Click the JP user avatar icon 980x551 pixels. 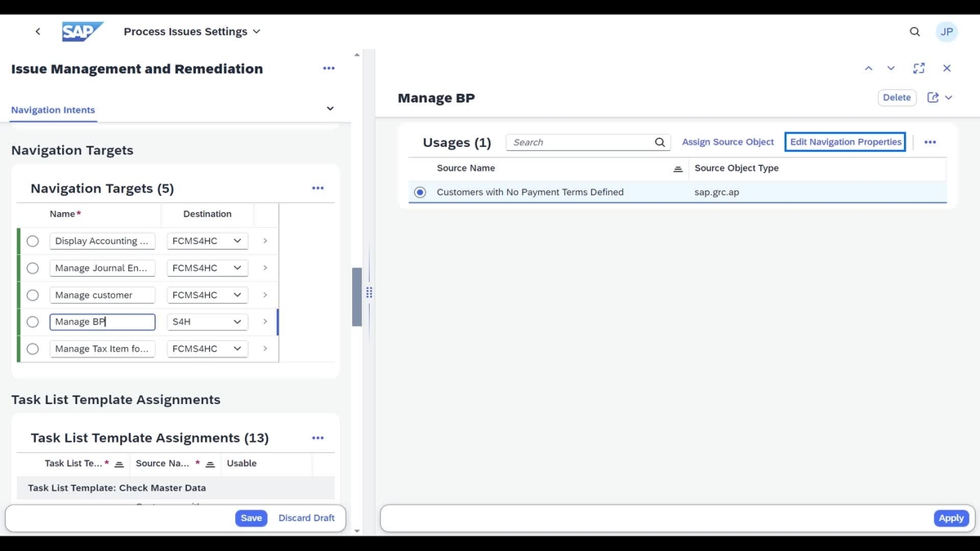click(947, 31)
